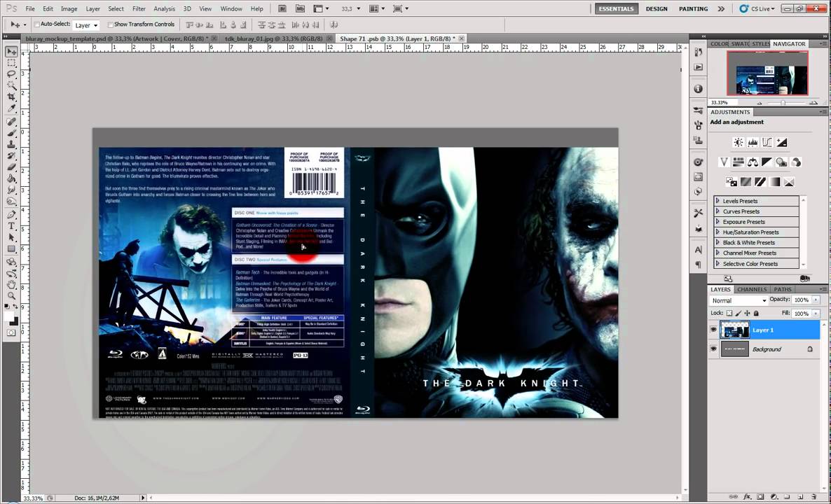831x504 pixels.
Task: Add a Black & White adjustment
Action: click(x=767, y=162)
